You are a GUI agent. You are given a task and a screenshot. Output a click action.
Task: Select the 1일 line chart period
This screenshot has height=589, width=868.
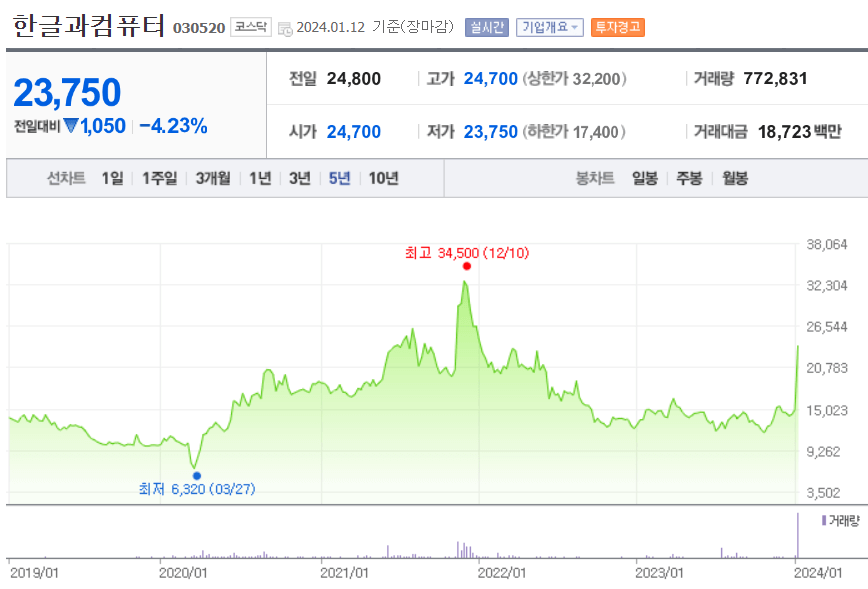112,178
